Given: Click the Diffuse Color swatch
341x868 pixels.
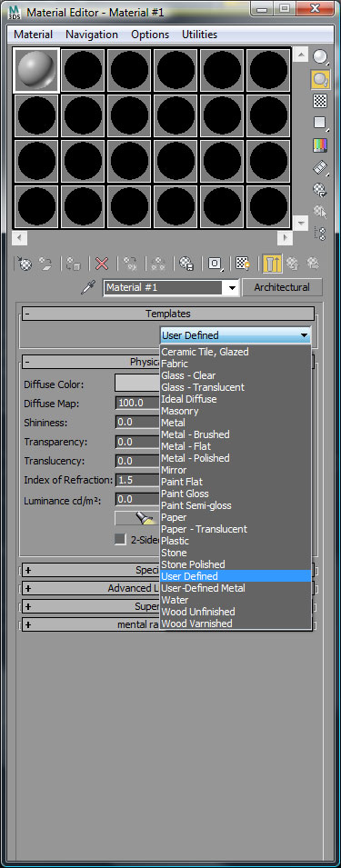Looking at the screenshot, I should (x=137, y=383).
